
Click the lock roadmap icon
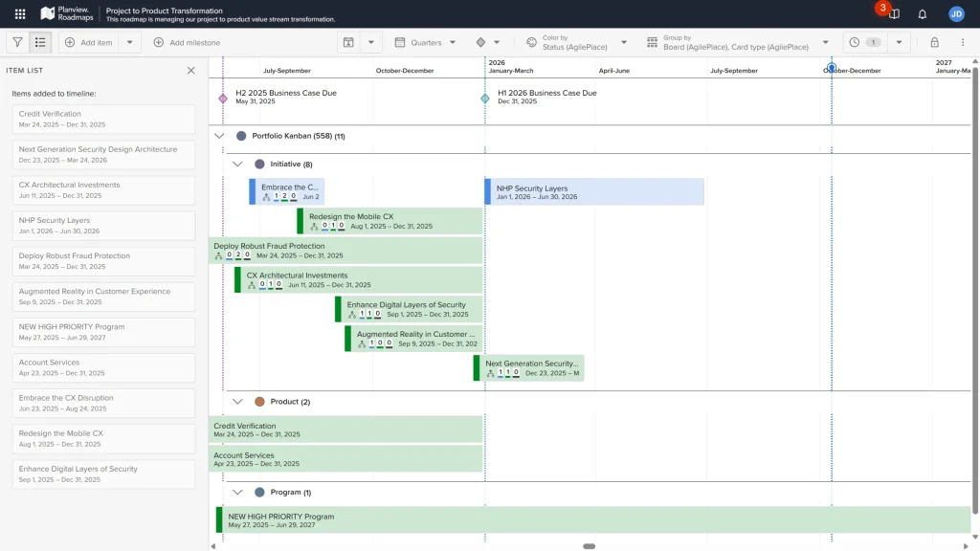click(934, 42)
